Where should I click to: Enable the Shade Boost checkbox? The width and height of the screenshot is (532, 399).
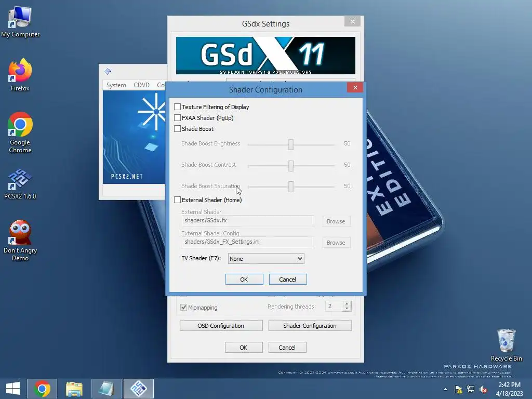[178, 129]
